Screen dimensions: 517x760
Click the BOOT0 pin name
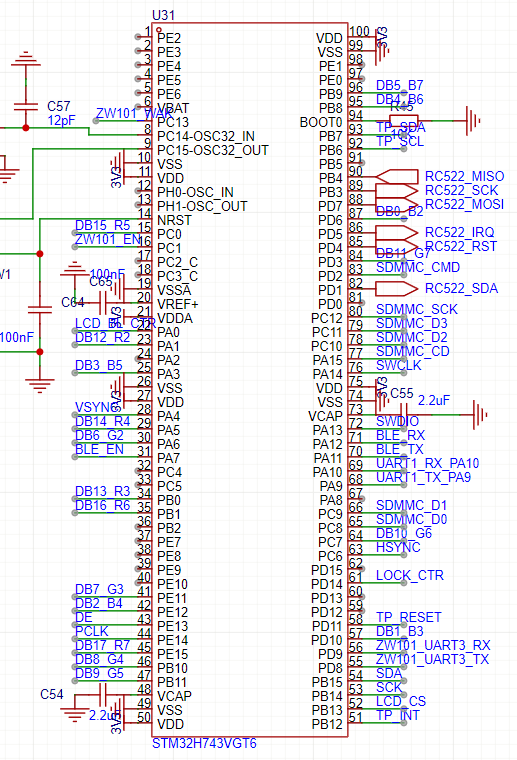tap(321, 123)
